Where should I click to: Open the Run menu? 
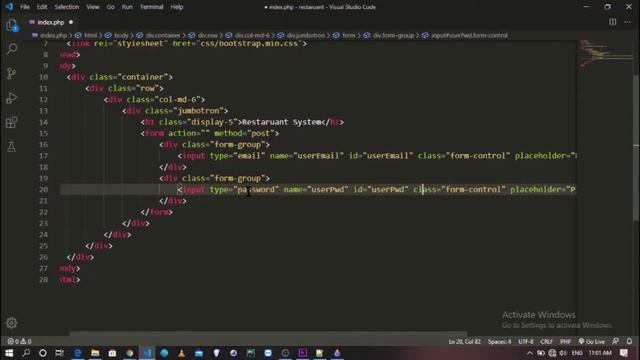pos(127,7)
